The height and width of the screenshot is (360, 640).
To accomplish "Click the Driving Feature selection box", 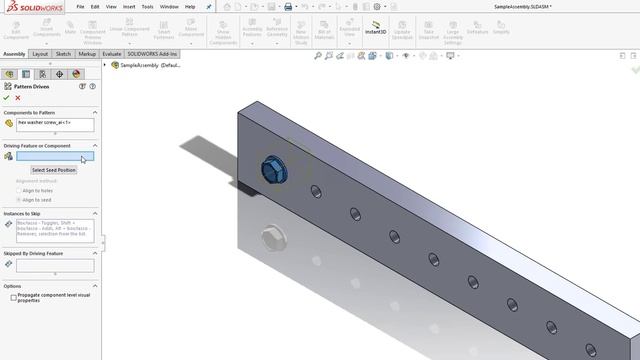I will coord(55,156).
